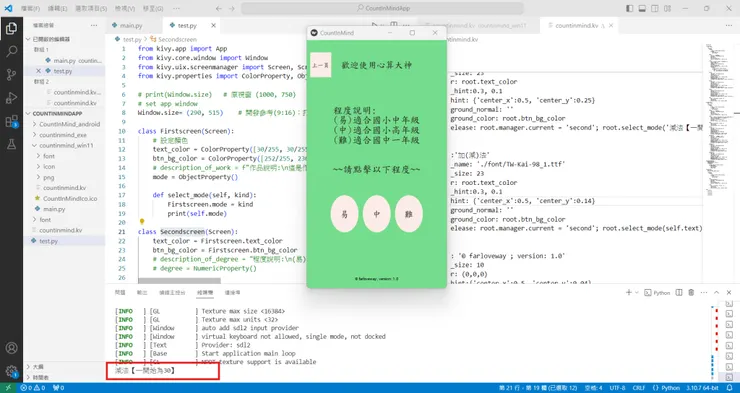This screenshot has height=393, width=740.
Task: Switch to the Output panel tab
Action: [142, 293]
